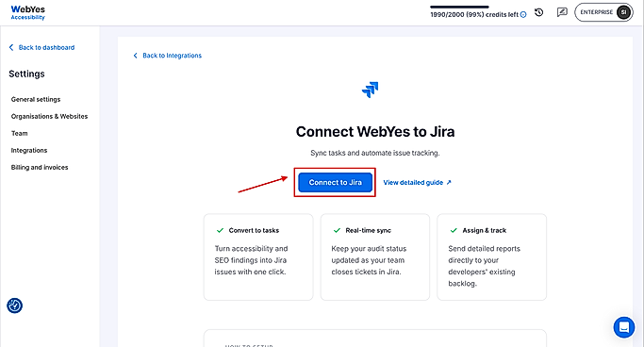Screen dimensions: 644x347
Task: Open the feedback message icon in header
Action: click(562, 12)
